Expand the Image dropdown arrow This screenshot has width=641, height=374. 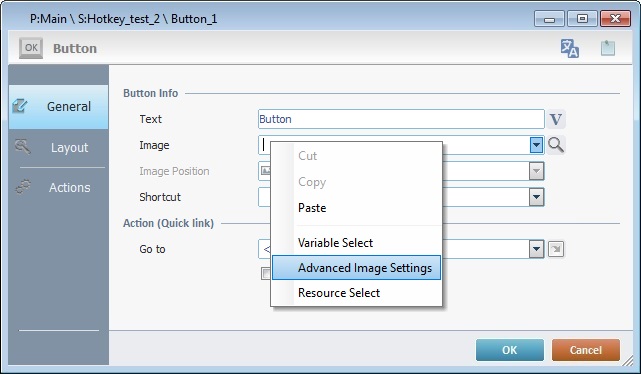536,145
